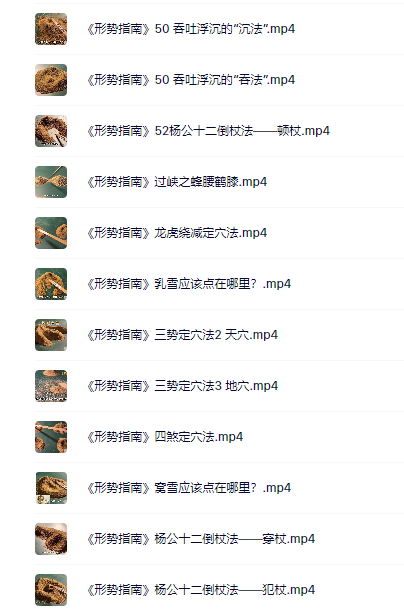
Task: Select thumbnail for 三势定穴法2 天穴 video
Action: click(x=51, y=335)
